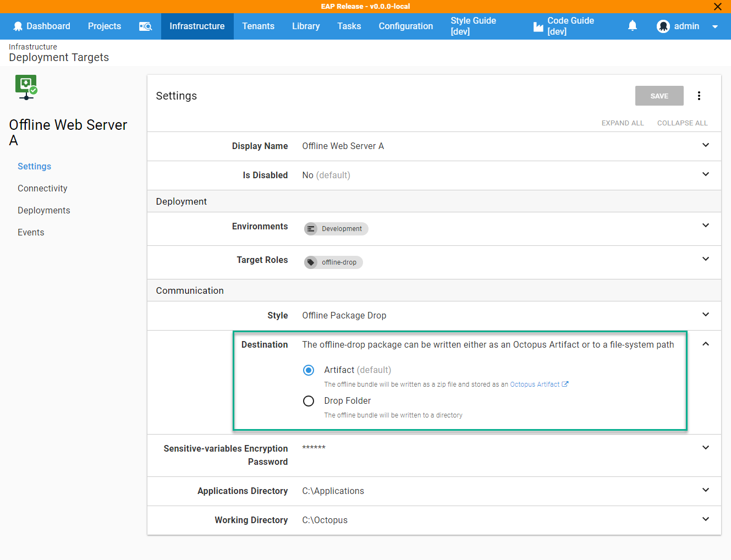Collapse the Destination section
731x560 pixels.
tap(706, 344)
